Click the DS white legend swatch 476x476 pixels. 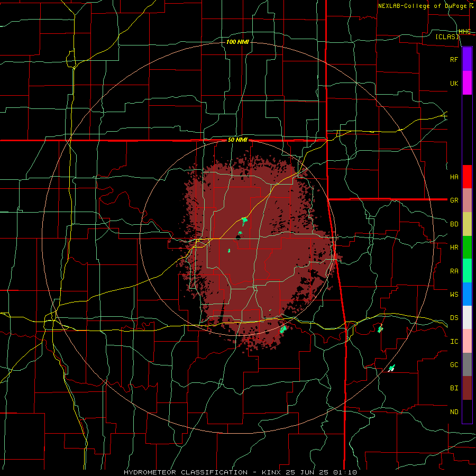pyautogui.click(x=467, y=317)
